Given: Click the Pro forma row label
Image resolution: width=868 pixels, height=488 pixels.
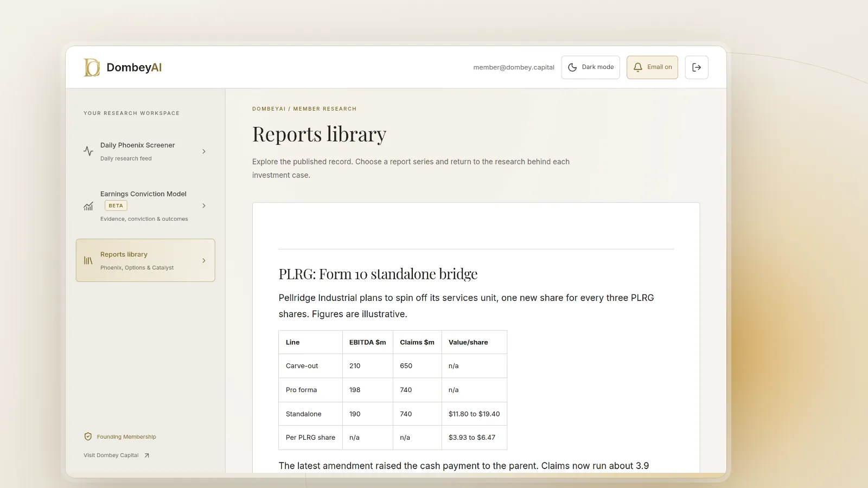Looking at the screenshot, I should [x=301, y=390].
